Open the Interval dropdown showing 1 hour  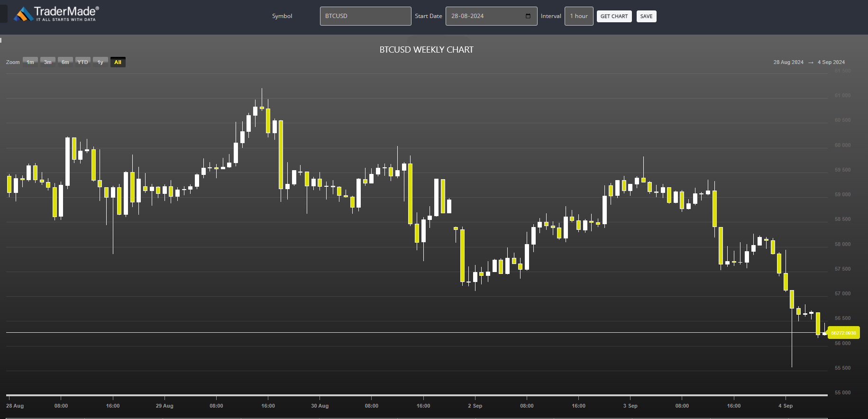click(579, 16)
